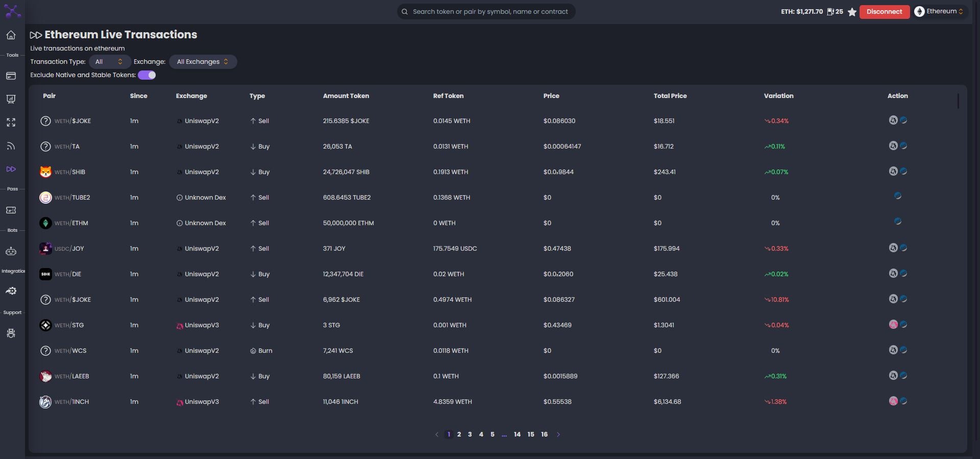The image size is (980, 459).
Task: Click the star favorites icon in header
Action: click(852, 12)
